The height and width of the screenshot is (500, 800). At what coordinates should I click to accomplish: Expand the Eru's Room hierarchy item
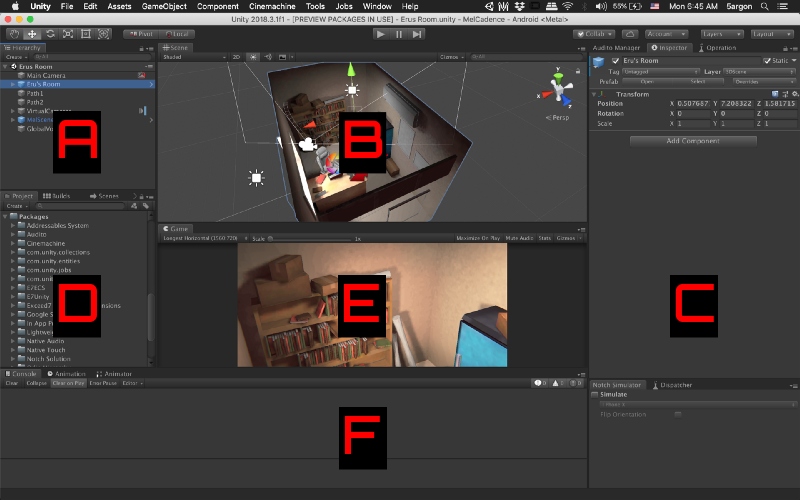[x=12, y=84]
